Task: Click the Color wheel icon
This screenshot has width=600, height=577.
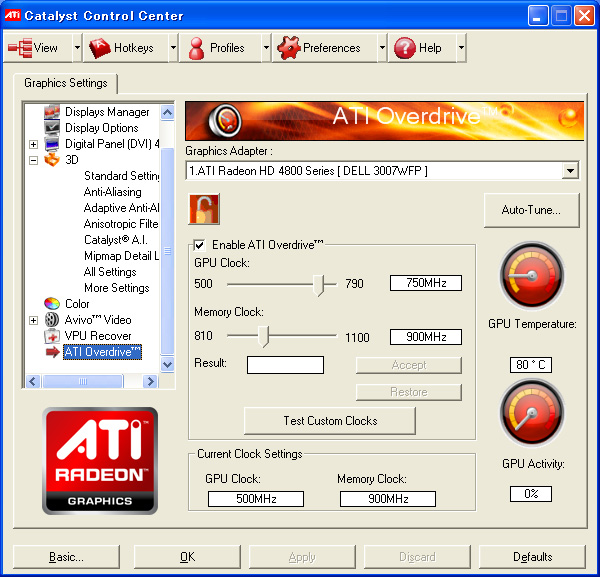Action: point(52,303)
